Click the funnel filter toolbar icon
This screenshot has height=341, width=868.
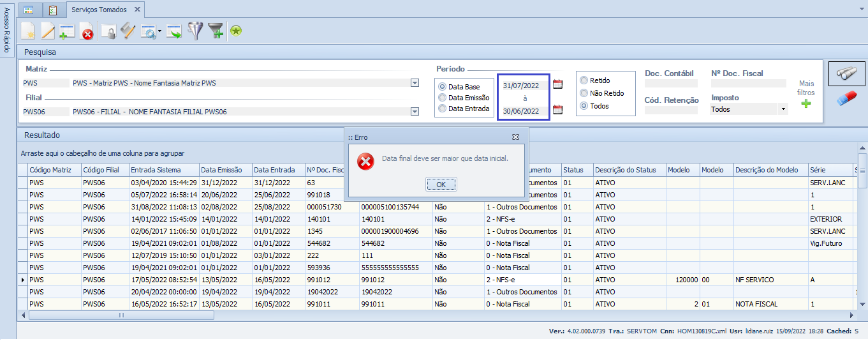point(195,31)
